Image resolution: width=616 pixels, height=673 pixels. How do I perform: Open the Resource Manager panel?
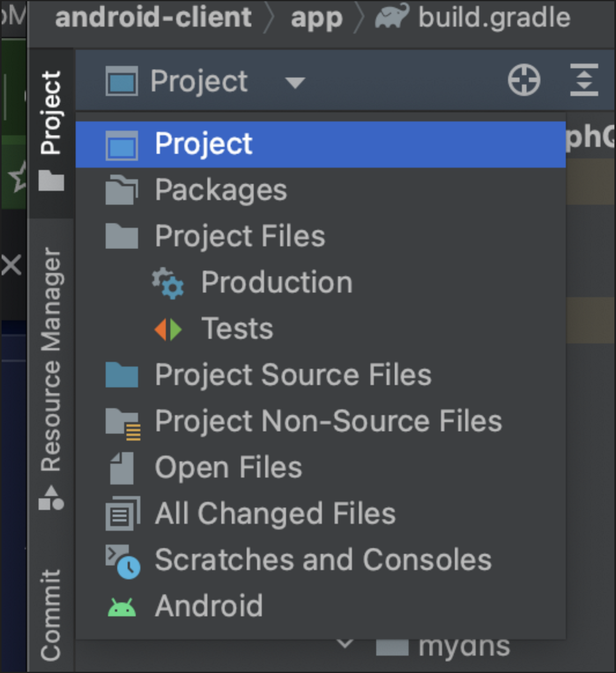point(52,353)
